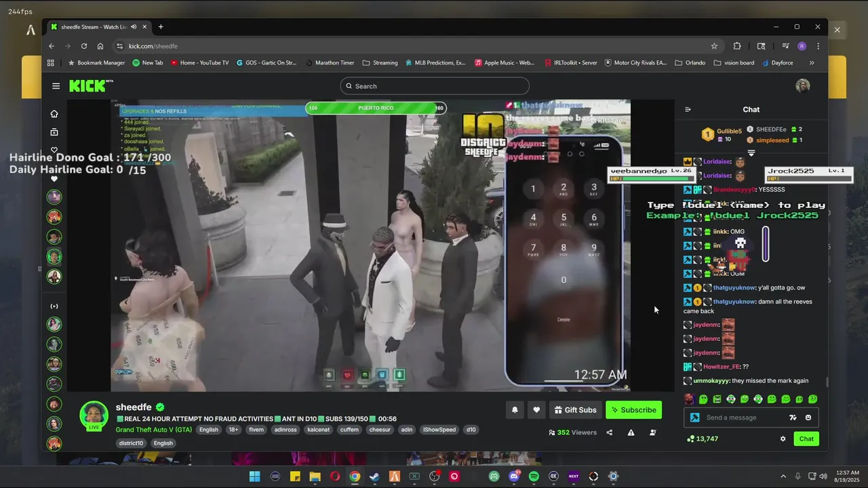Click the sheedfe streamer avatar
The width and height of the screenshot is (868, 488).
tap(94, 415)
